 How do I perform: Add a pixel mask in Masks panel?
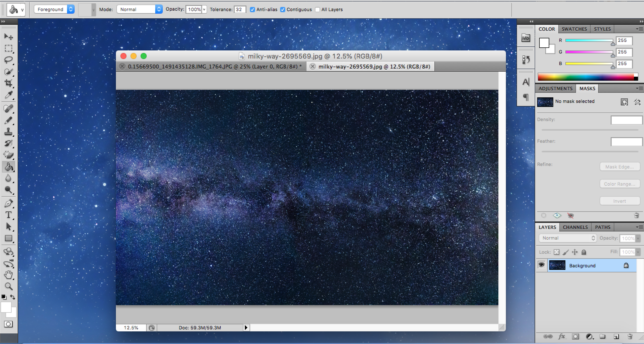(624, 102)
